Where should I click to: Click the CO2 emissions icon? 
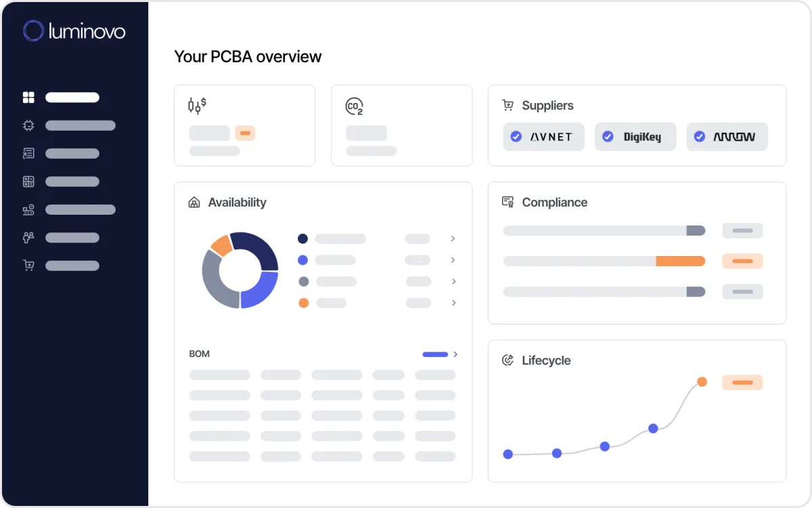(x=355, y=106)
